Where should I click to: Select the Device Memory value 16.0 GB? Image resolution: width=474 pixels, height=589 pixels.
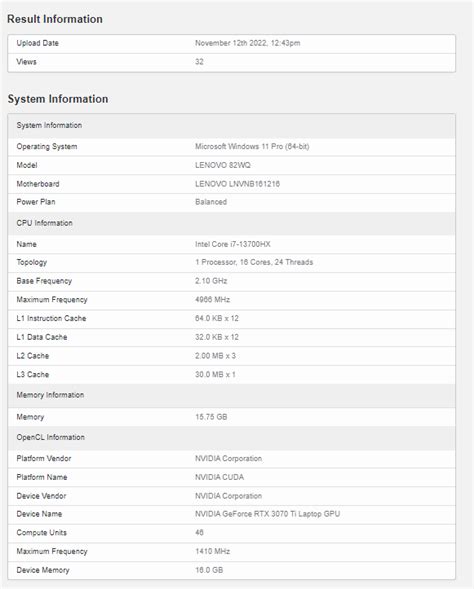tap(209, 570)
